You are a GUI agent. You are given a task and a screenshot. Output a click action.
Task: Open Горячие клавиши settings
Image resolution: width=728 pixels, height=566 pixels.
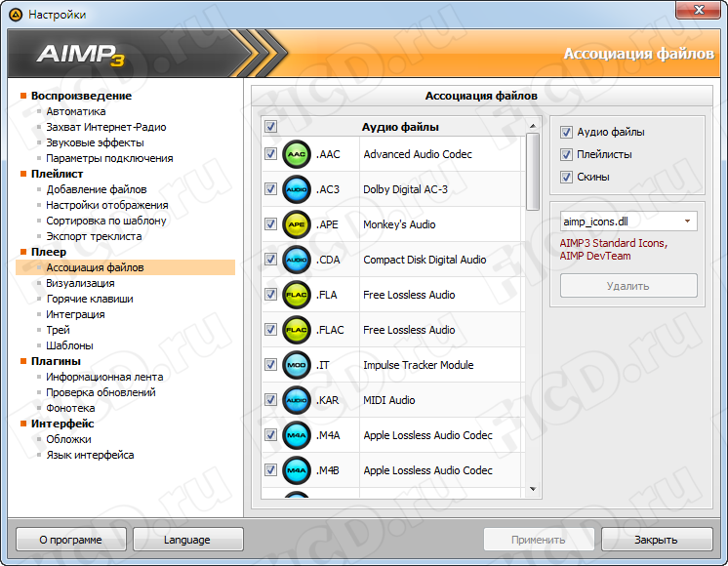pyautogui.click(x=90, y=299)
